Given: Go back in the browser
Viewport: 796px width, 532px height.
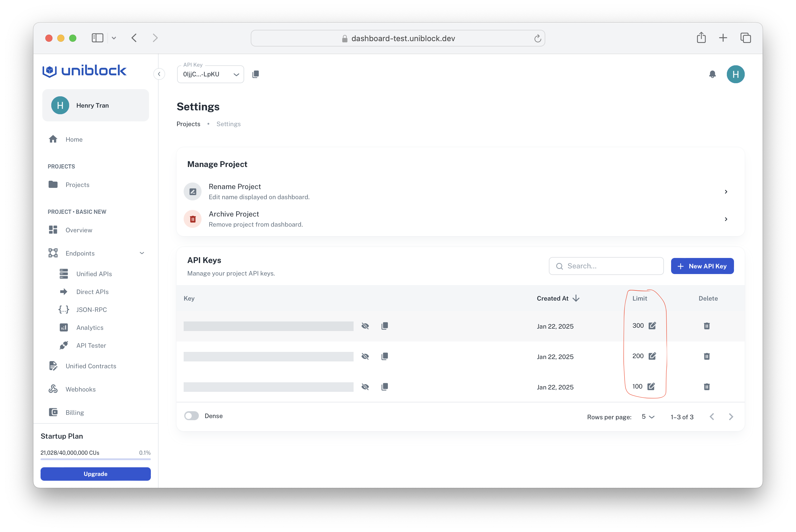Looking at the screenshot, I should click(134, 38).
